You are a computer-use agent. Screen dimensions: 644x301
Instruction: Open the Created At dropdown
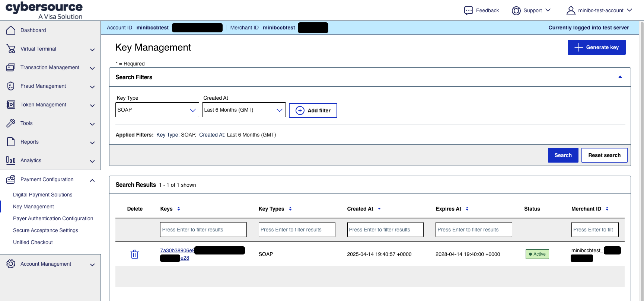pos(244,110)
